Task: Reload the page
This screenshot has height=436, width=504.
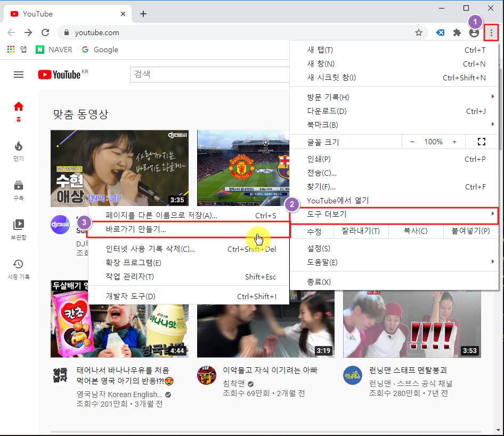Action: [x=45, y=32]
